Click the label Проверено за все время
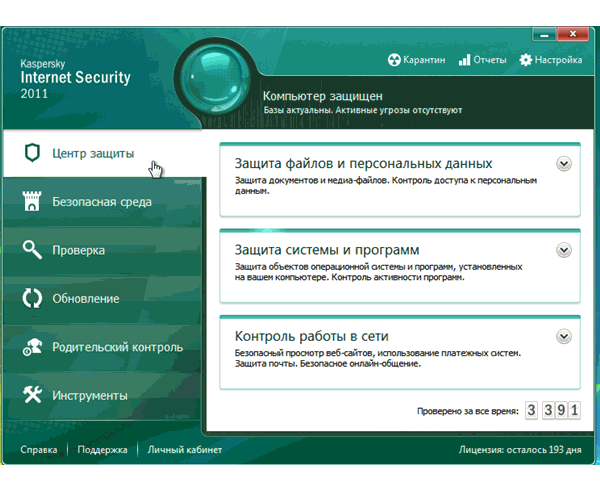 pos(468,411)
